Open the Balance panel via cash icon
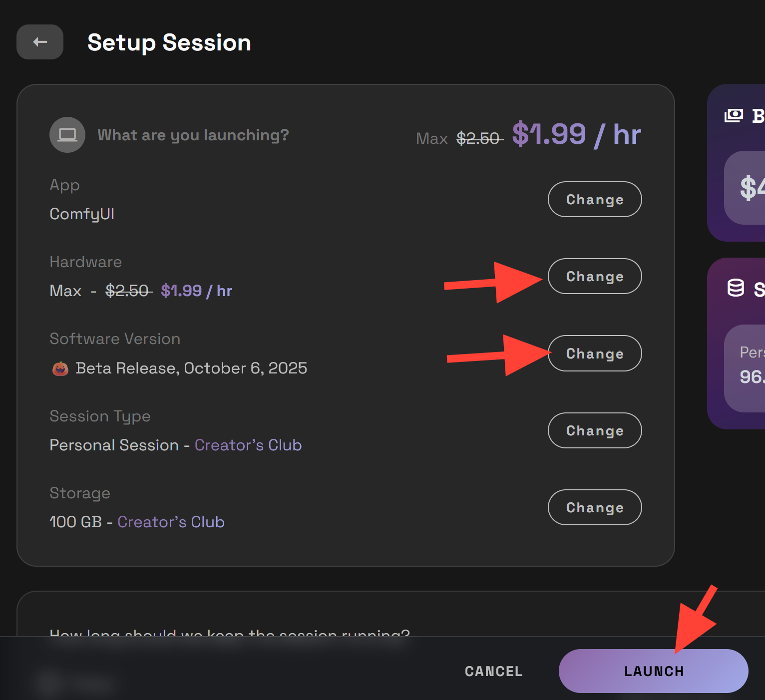 tap(734, 115)
